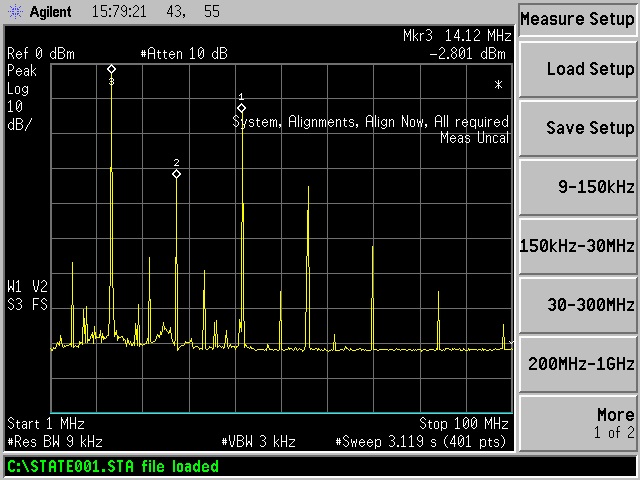Click the #Atten 10 dB label
Screen dimensions: 640x480
184,53
